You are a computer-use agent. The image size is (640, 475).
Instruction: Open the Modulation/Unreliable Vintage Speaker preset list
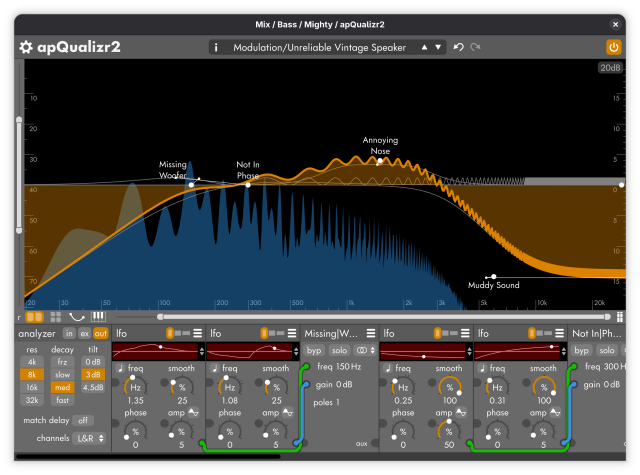tap(319, 47)
